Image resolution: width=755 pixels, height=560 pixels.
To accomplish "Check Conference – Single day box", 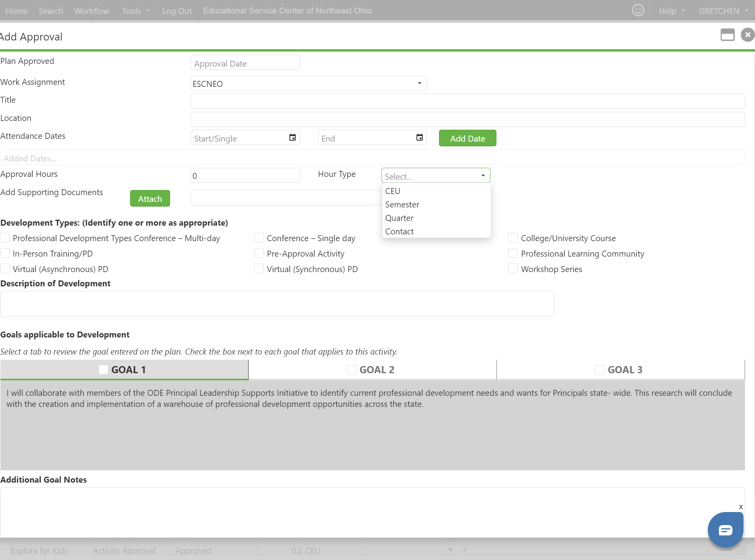I will (x=259, y=238).
